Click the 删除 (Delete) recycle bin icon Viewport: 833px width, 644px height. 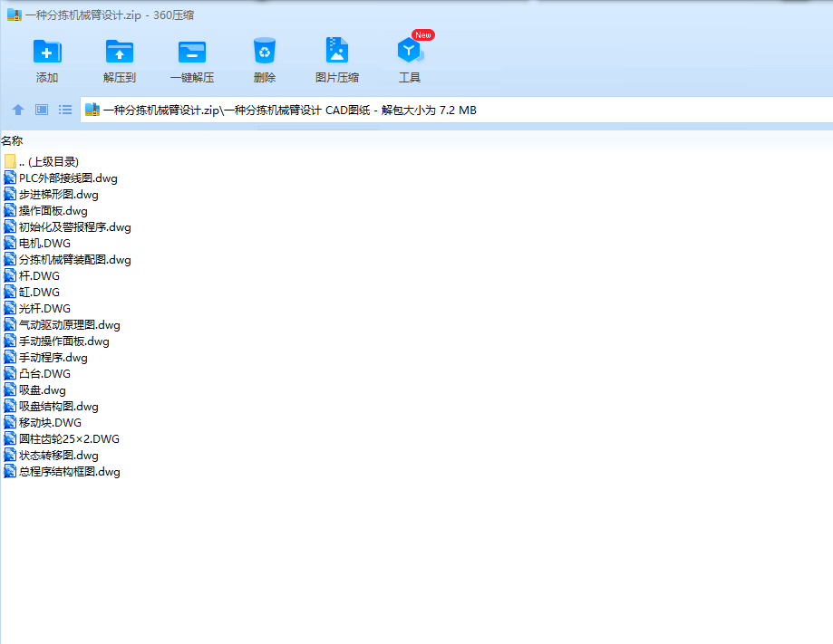265,51
